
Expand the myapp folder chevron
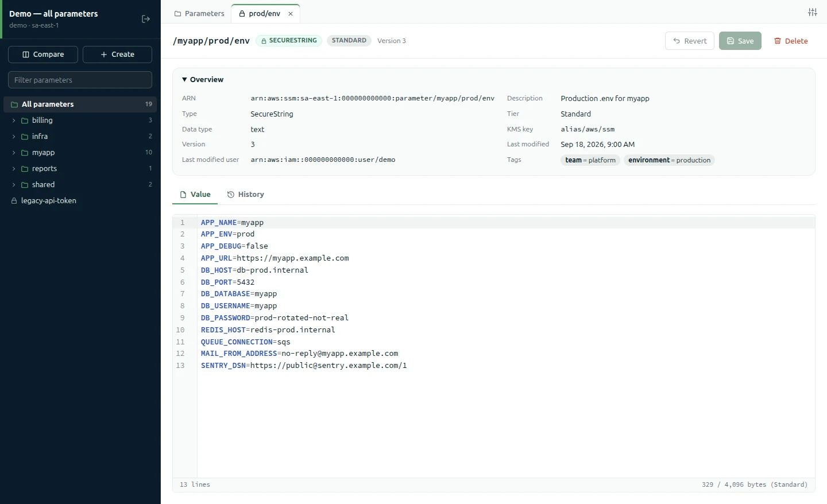tap(14, 153)
